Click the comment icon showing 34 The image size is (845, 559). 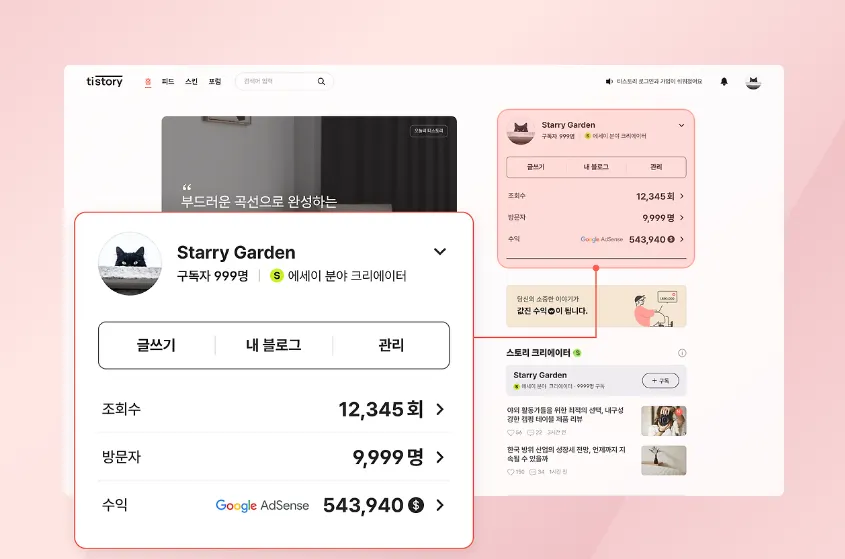(532, 472)
